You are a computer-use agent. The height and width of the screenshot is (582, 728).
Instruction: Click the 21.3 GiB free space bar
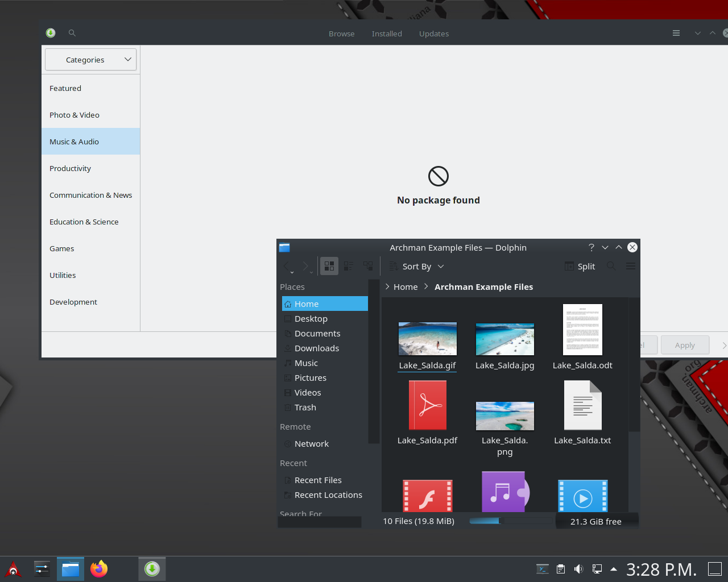tap(597, 521)
